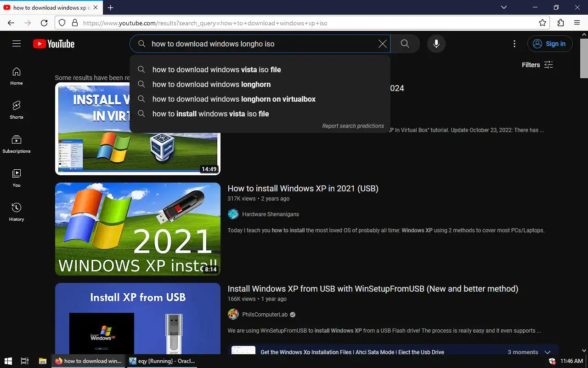This screenshot has height=368, width=588.
Task: Visit PhilsComputerLab channel name
Action: point(265,315)
